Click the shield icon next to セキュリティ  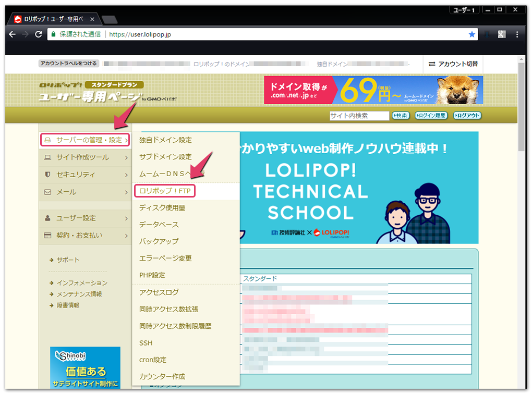pyautogui.click(x=47, y=175)
